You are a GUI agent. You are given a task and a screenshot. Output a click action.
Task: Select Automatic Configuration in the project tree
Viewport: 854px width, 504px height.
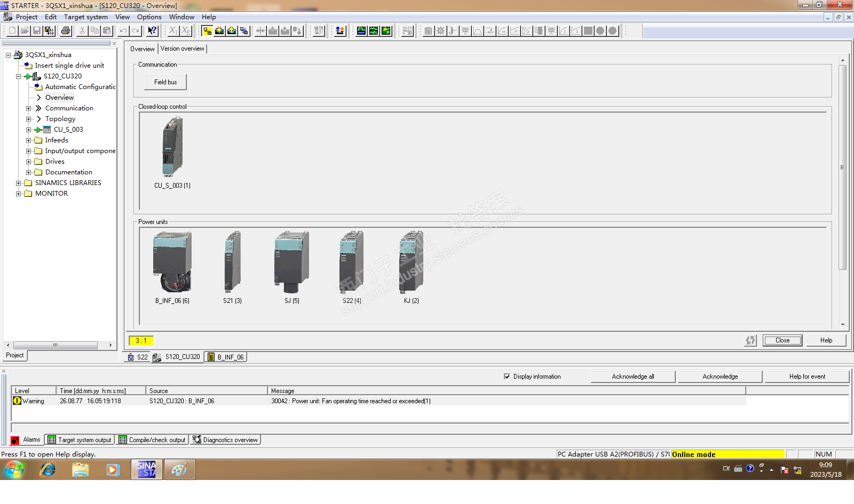(x=80, y=87)
